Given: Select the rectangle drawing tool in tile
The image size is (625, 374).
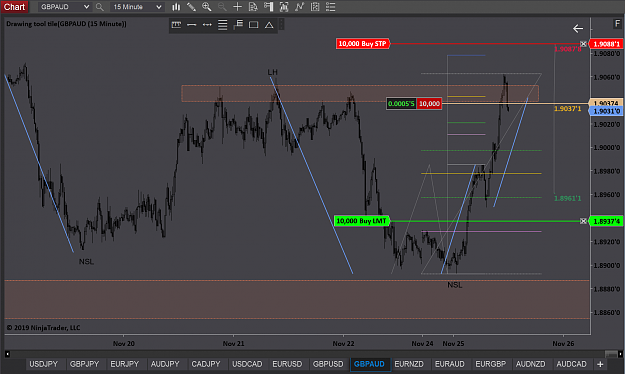Looking at the screenshot, I should (x=254, y=25).
